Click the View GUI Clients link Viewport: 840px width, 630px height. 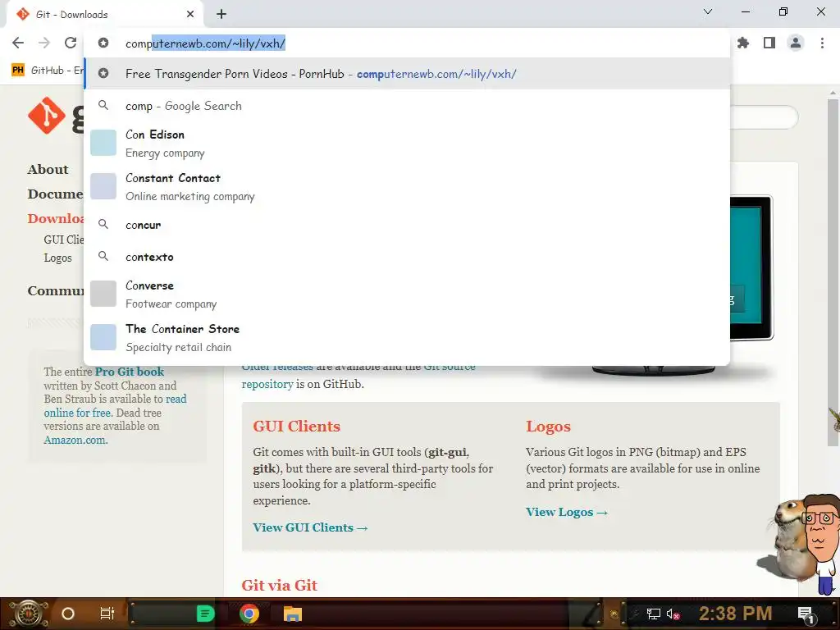[310, 527]
